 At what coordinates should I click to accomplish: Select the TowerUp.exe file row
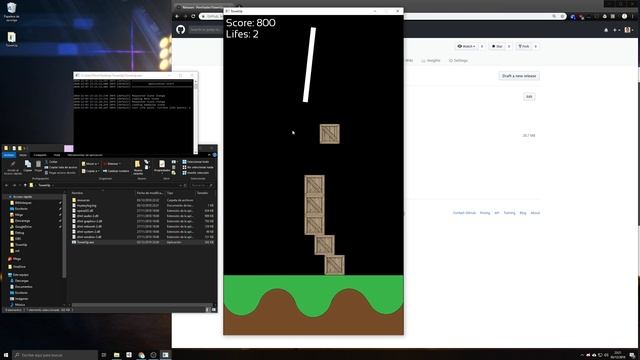click(142, 242)
